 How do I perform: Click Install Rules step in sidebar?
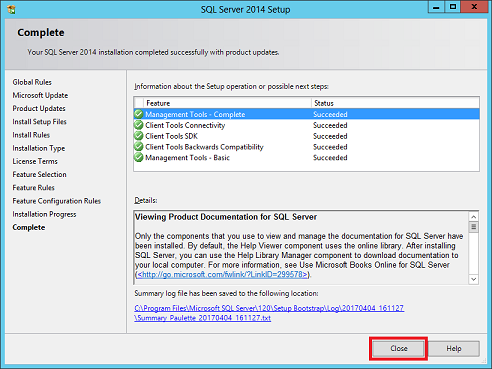click(31, 135)
